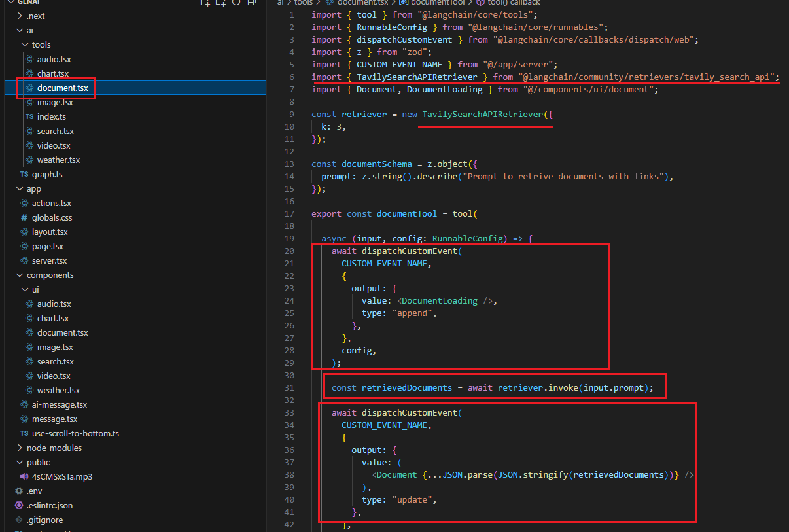Viewport: 789px width, 532px height.
Task: Collapse the components folder
Action: click(20, 275)
